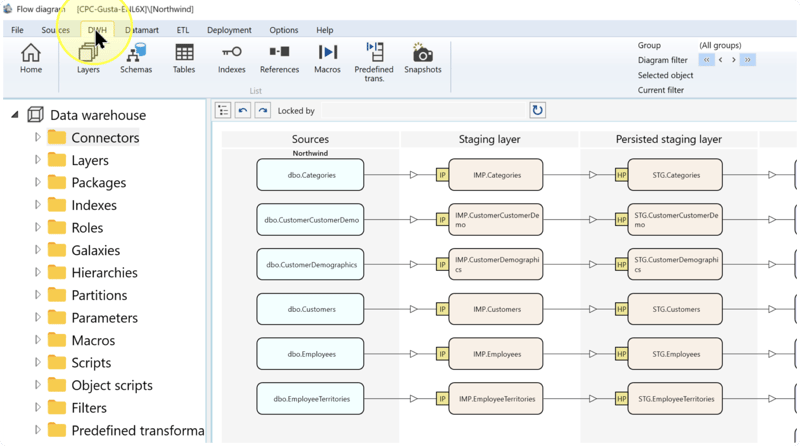Expand the Packages folder
Viewport: 800px width, 446px height.
click(x=37, y=182)
